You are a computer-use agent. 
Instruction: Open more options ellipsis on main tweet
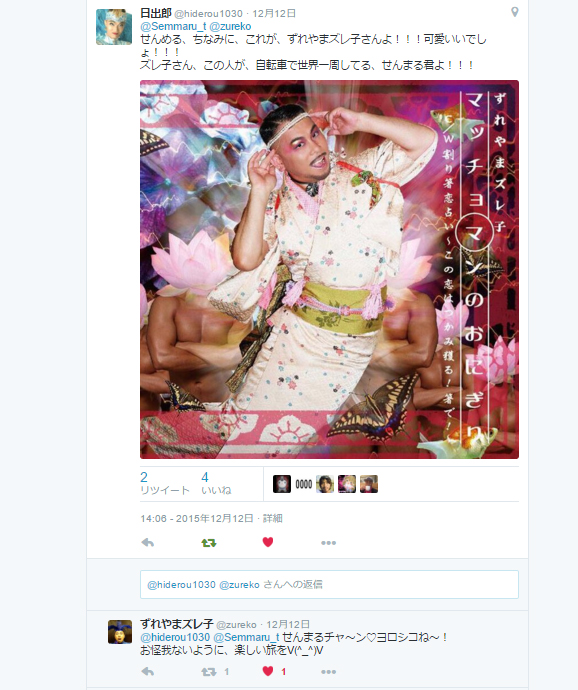pyautogui.click(x=328, y=543)
